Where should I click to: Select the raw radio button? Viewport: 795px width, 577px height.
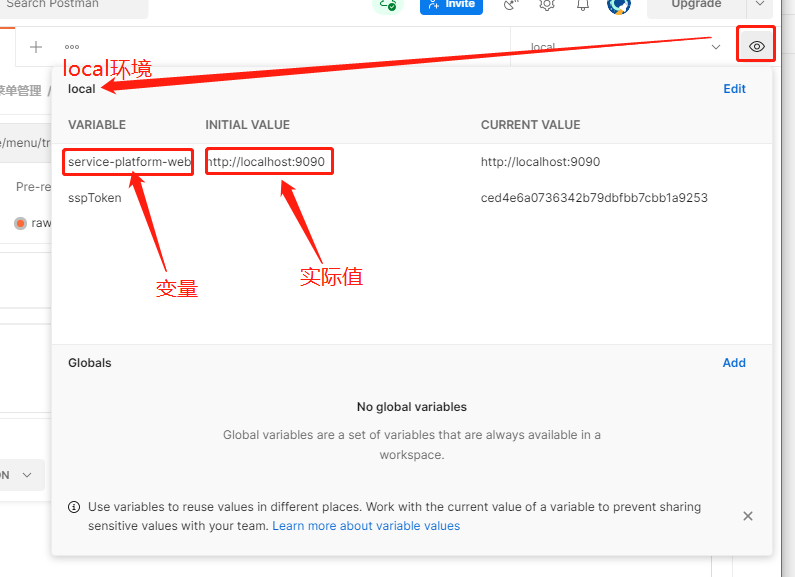coord(20,223)
